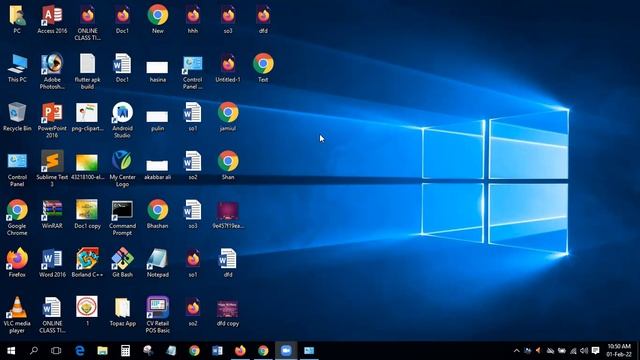Open taskbar search magnifier
Screen dimensions: 640x360
[x=34, y=351]
